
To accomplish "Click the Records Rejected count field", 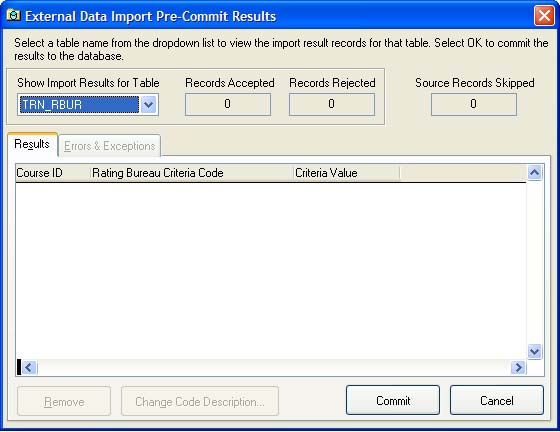I will click(332, 104).
